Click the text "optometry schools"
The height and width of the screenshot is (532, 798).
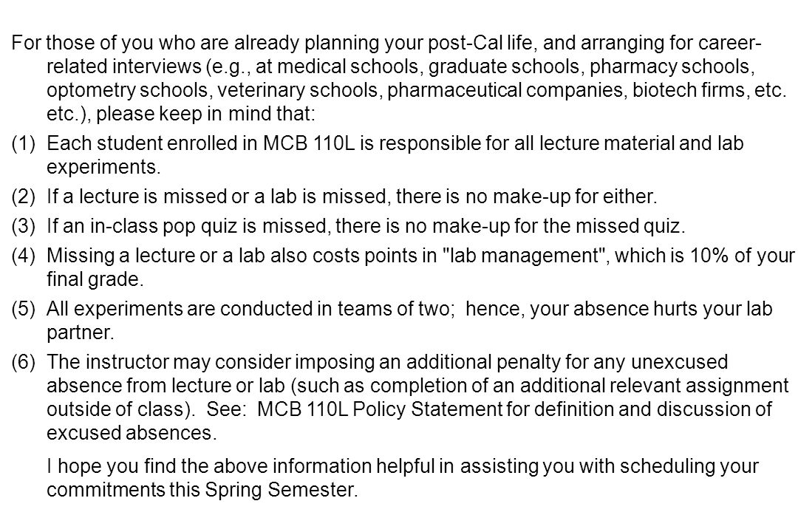[127, 90]
